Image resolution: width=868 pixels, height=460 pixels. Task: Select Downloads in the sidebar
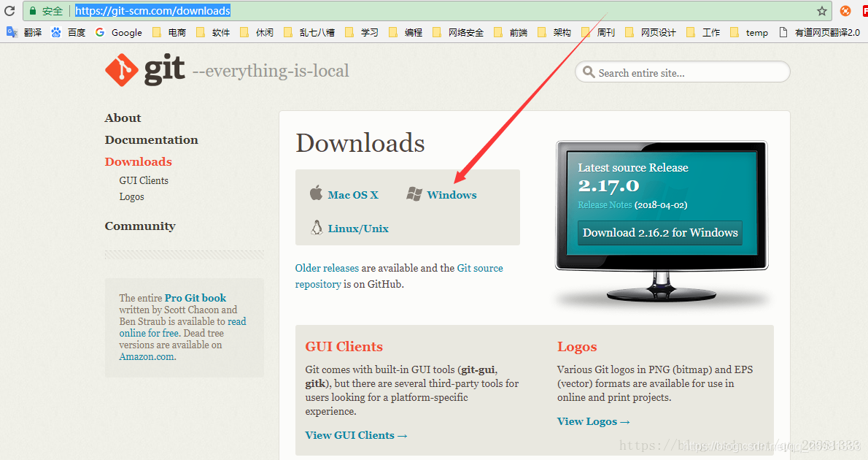139,161
